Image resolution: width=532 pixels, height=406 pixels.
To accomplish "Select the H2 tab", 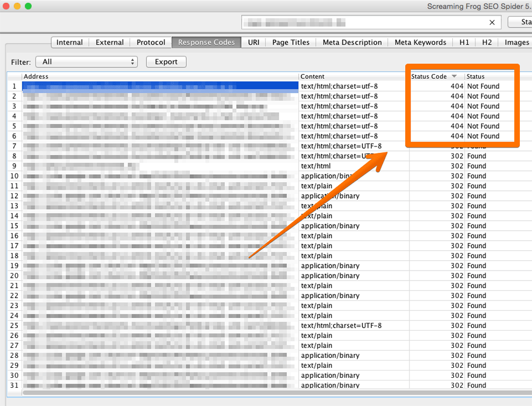I will [x=487, y=42].
